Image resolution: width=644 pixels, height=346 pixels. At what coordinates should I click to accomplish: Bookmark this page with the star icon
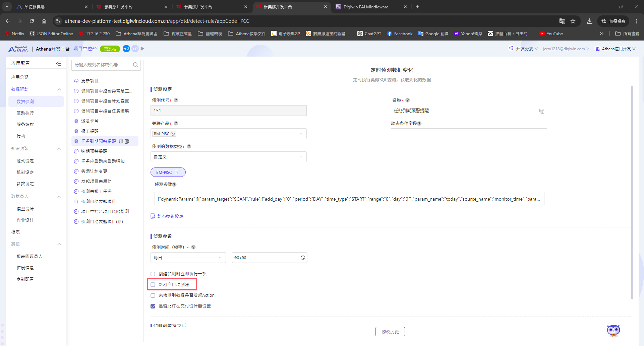coord(573,21)
